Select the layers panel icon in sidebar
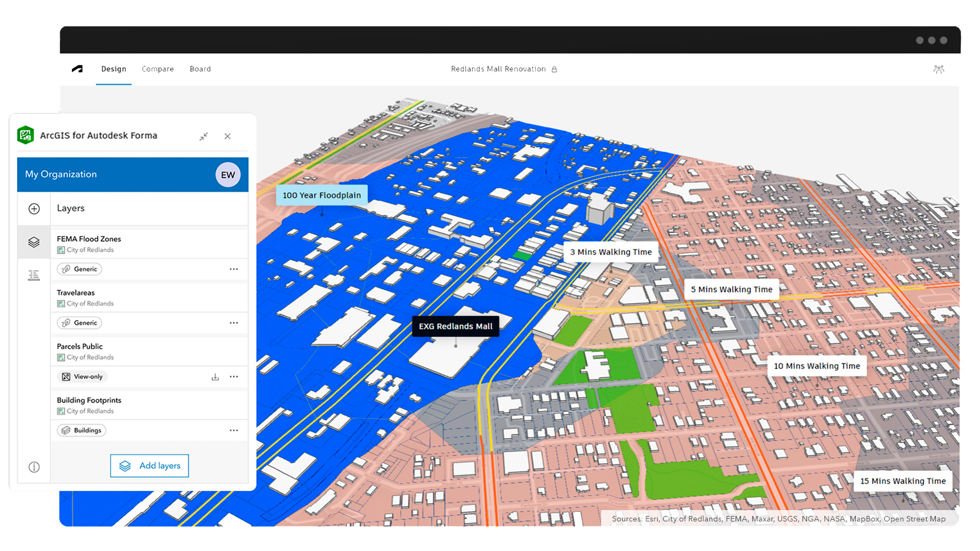The height and width of the screenshot is (551, 980). coord(34,241)
